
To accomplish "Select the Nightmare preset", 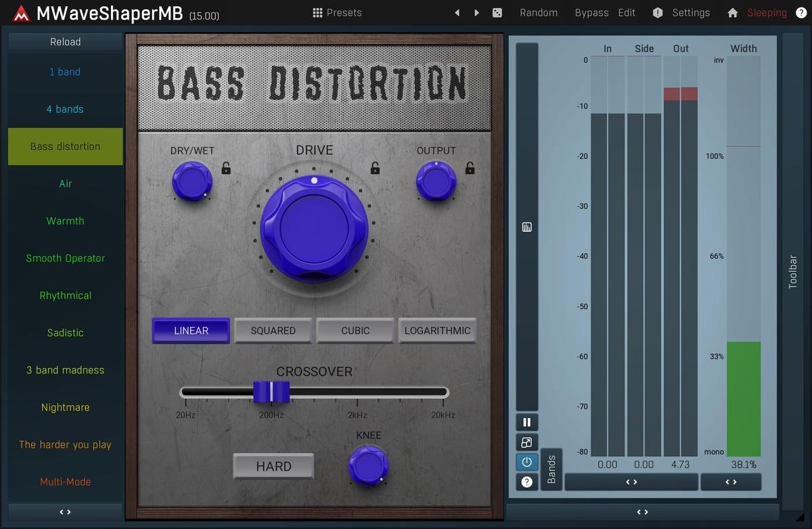I will (x=66, y=407).
